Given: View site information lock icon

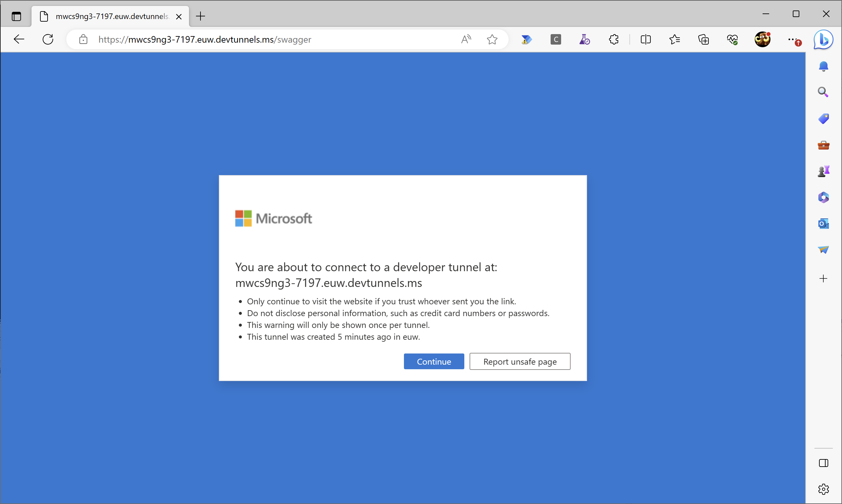Looking at the screenshot, I should pyautogui.click(x=83, y=39).
